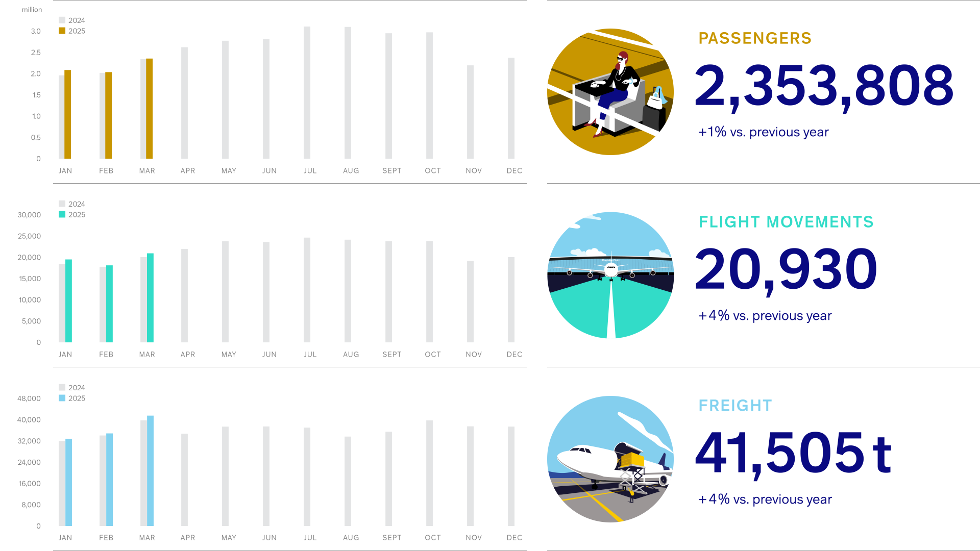The height and width of the screenshot is (551, 980).
Task: Select the PASSENGERS heading
Action: coord(754,38)
